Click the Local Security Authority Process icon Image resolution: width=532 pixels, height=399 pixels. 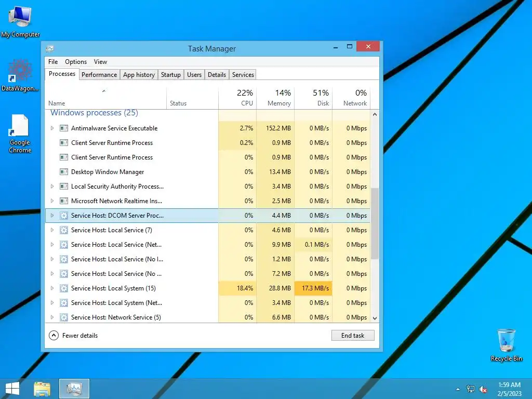tap(64, 187)
